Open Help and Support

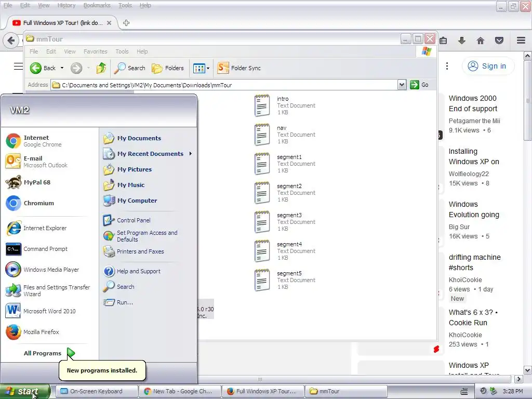(x=132, y=271)
